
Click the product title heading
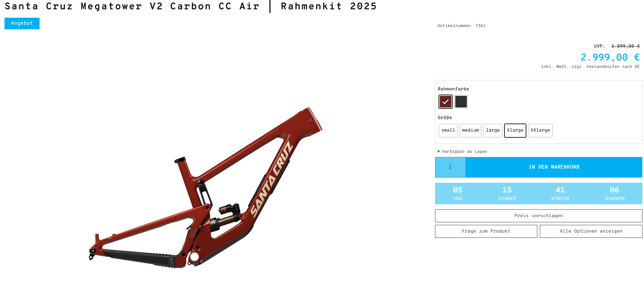191,6
